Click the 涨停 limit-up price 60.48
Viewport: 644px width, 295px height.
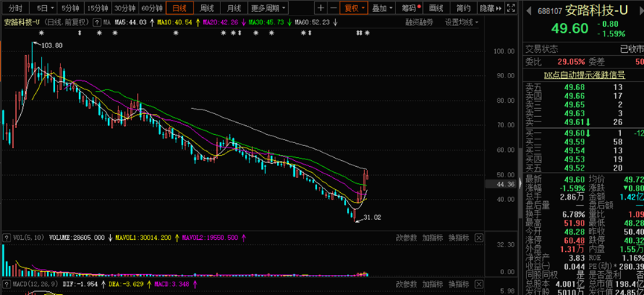(574, 240)
